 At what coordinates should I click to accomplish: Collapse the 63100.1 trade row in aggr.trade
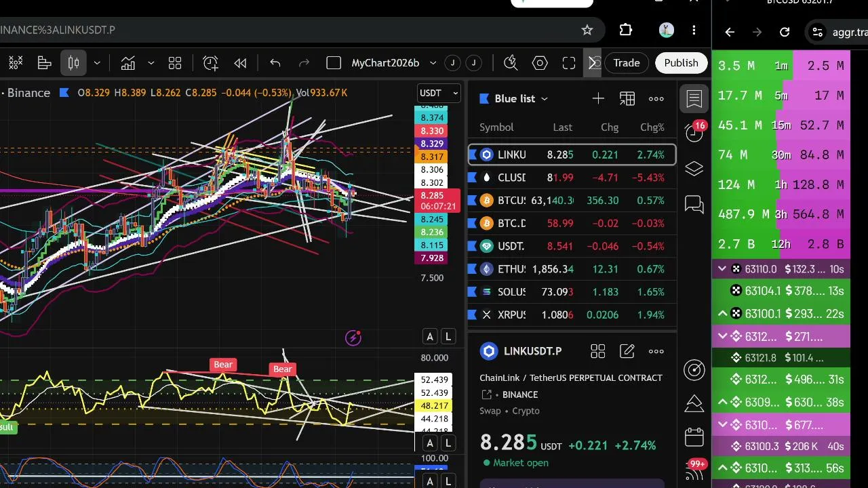[x=722, y=313]
